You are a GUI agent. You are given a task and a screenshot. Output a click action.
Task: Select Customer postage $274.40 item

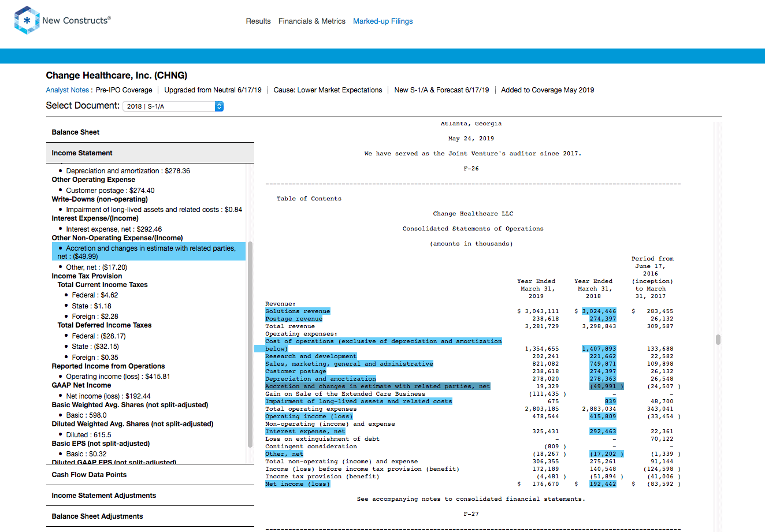110,191
